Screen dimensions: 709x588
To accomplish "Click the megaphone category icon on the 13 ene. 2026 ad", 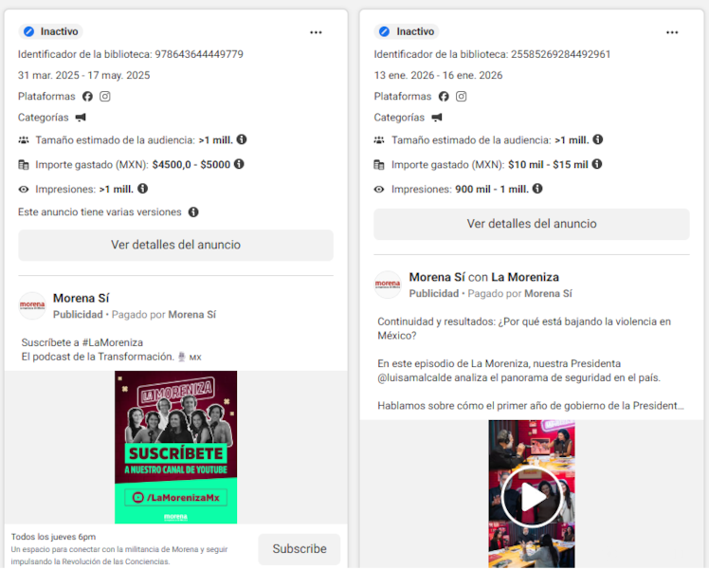I will 437,118.
